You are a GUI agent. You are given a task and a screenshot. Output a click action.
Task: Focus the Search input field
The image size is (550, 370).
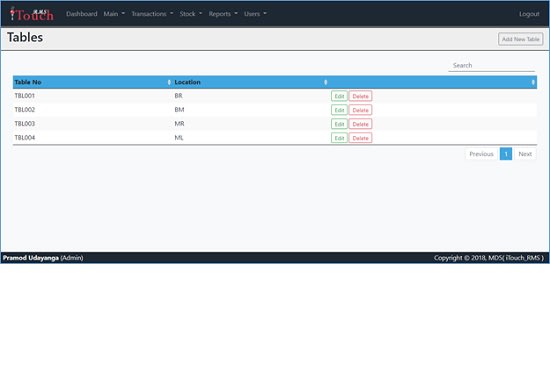click(491, 65)
